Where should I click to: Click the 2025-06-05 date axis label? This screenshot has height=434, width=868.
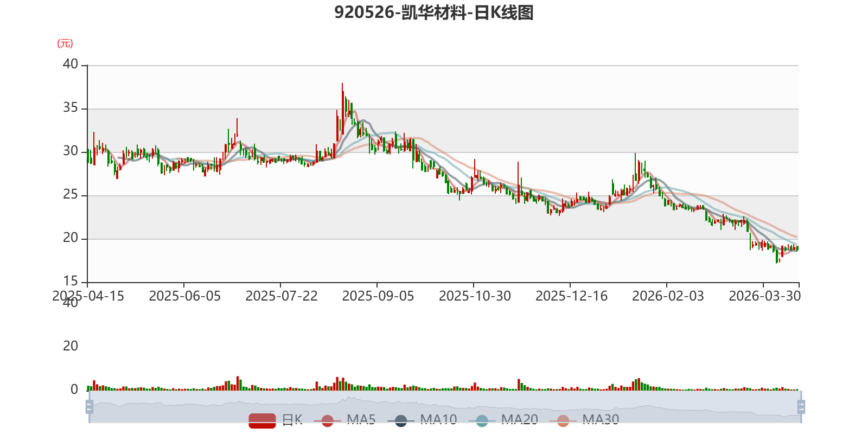[184, 296]
